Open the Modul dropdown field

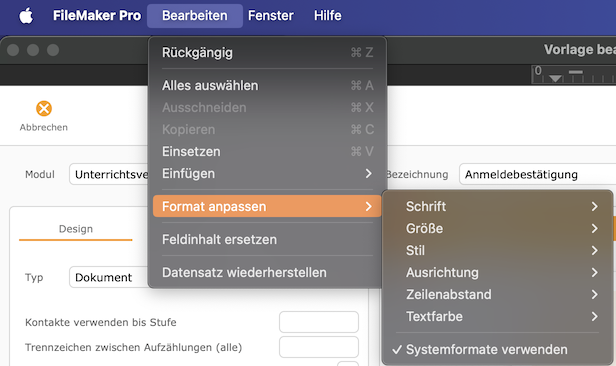pyautogui.click(x=109, y=174)
